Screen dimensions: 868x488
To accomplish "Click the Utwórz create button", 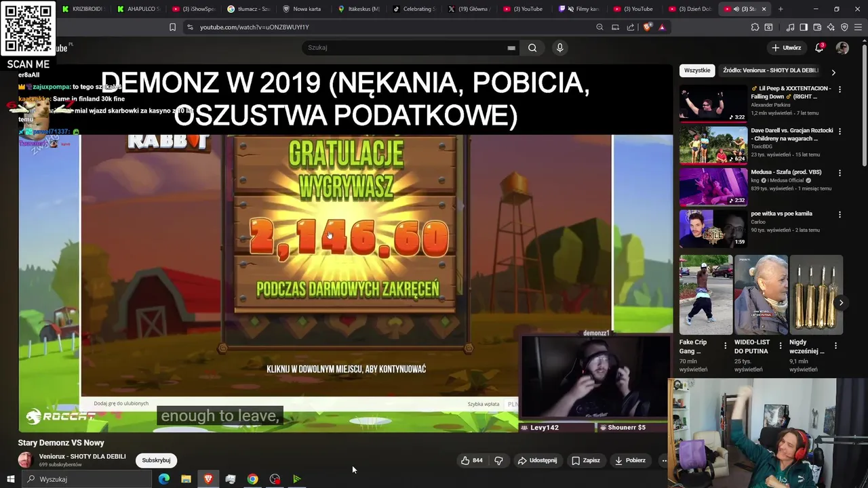I will point(787,47).
